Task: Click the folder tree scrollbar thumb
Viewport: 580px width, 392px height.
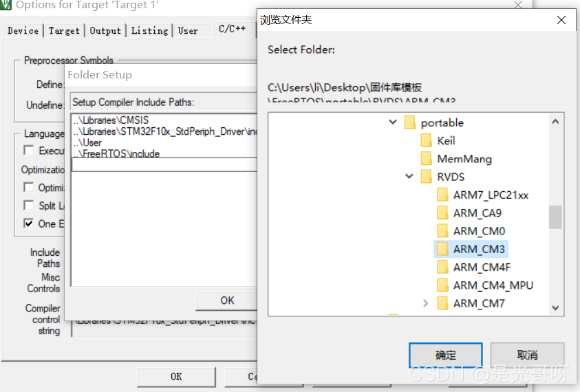Action: (555, 217)
